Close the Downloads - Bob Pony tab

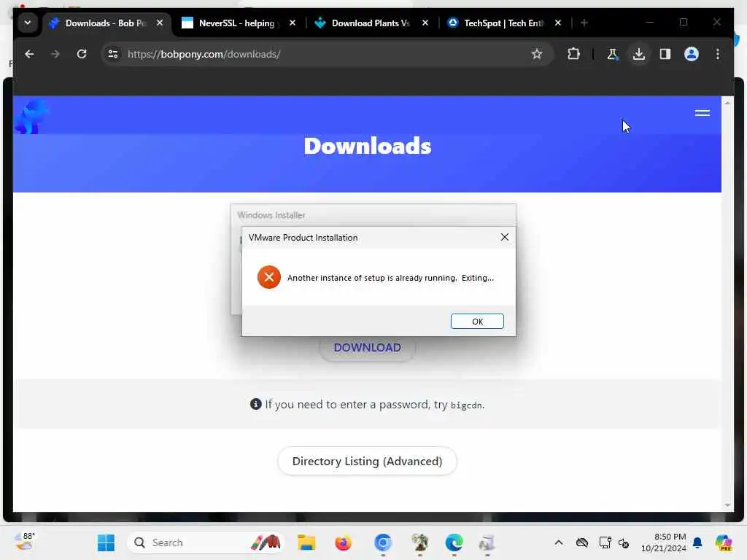pyautogui.click(x=160, y=23)
